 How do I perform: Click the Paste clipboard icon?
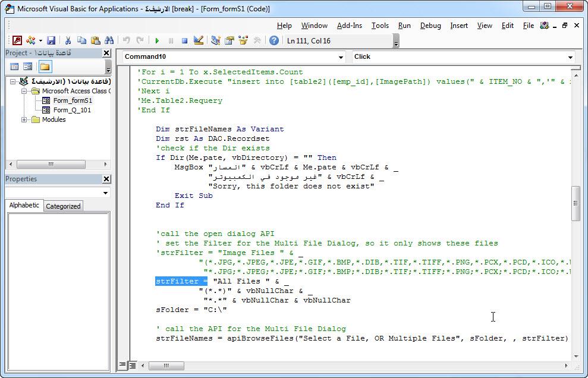tap(96, 40)
